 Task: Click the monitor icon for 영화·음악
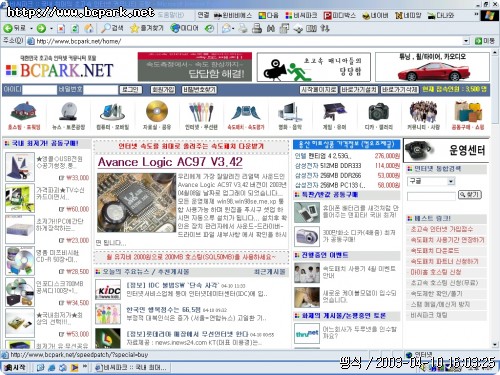(x=290, y=112)
